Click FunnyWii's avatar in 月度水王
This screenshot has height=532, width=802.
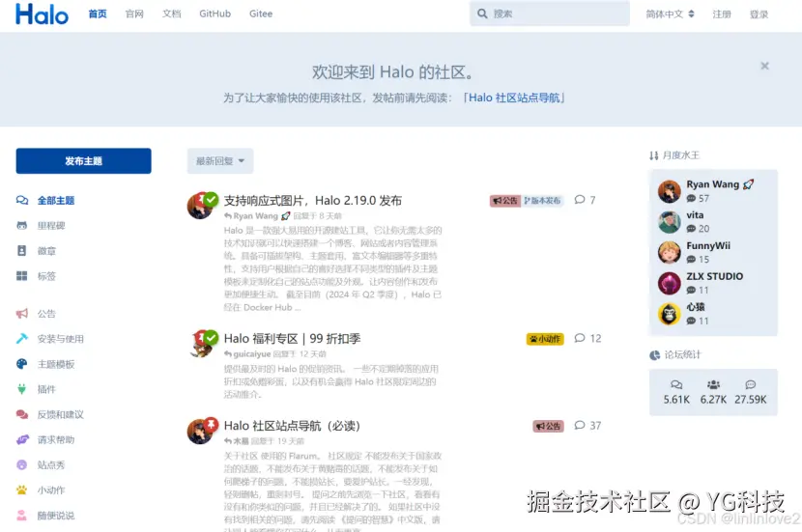click(x=669, y=252)
